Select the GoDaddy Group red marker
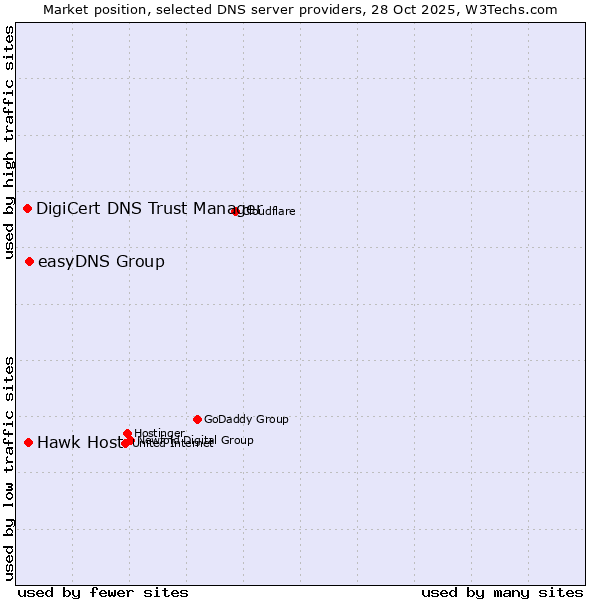The width and height of the screenshot is (600, 600). tap(198, 419)
